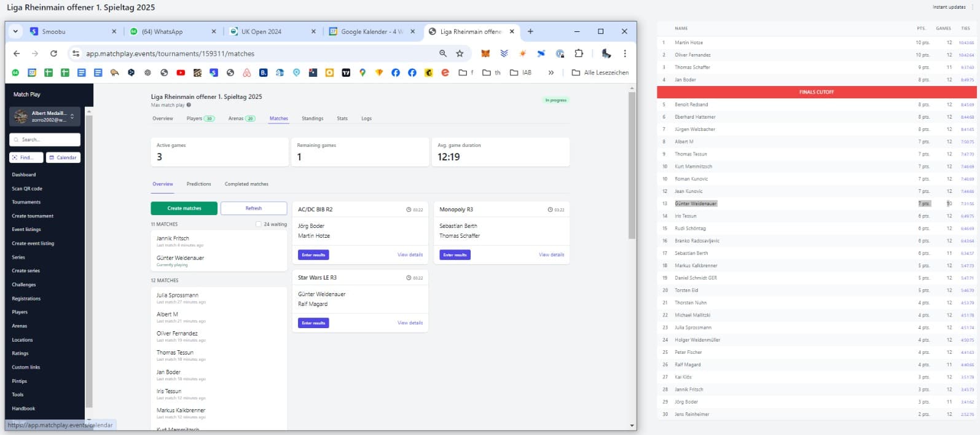Enter results for Star Wars LE R3
Viewport: 980px width, 435px height.
[313, 323]
